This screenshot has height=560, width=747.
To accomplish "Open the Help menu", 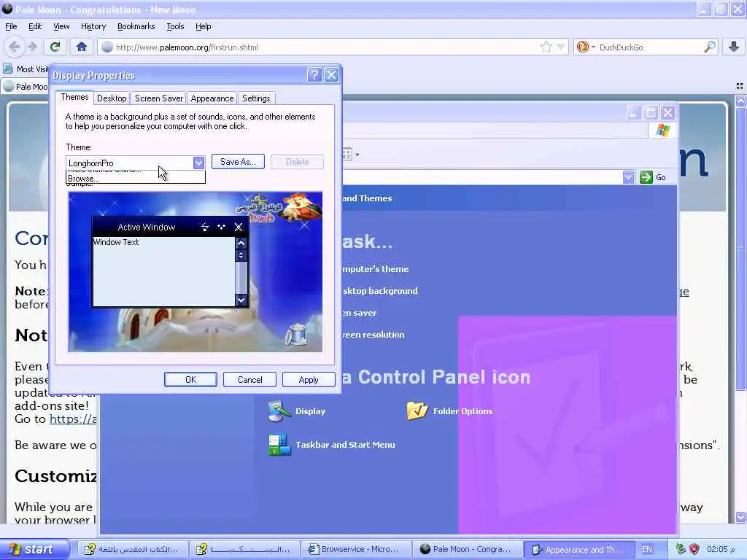I will pos(203,26).
